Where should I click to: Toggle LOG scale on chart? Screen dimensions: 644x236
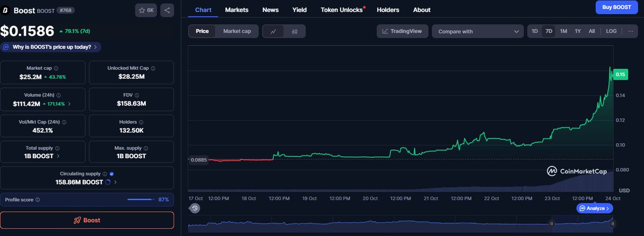point(611,31)
